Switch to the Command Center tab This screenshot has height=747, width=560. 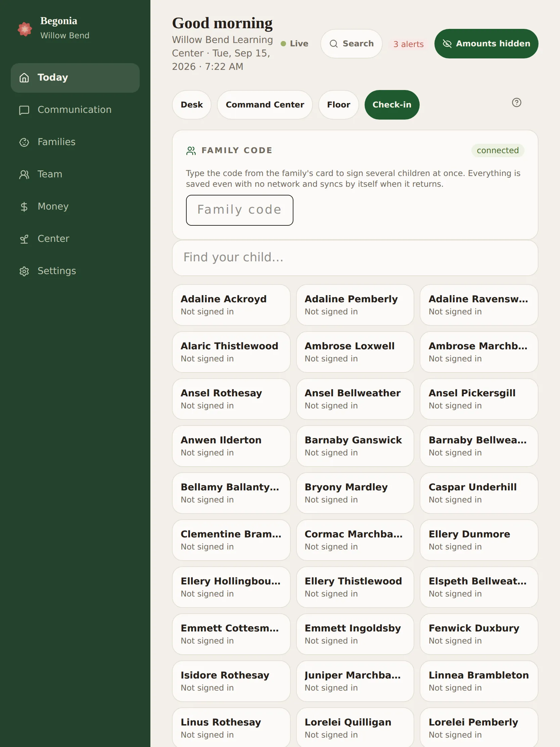point(265,105)
